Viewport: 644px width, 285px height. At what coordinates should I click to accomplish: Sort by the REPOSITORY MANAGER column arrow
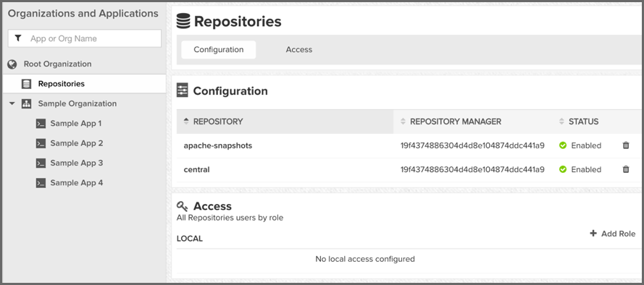pos(403,122)
